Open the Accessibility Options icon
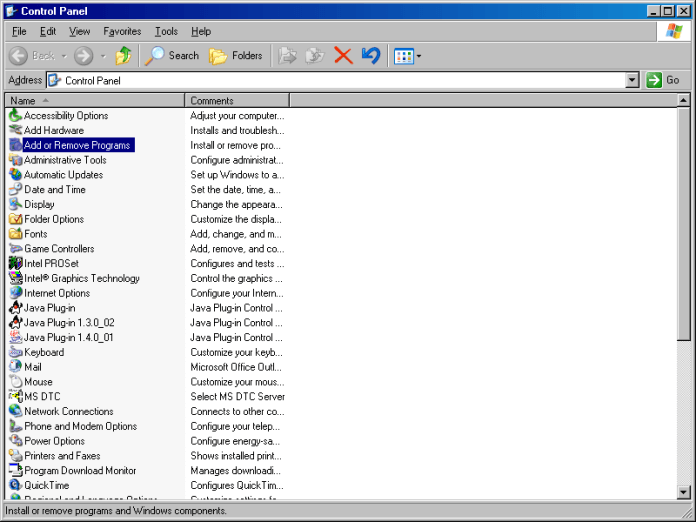This screenshot has height=522, width=696. coord(16,115)
